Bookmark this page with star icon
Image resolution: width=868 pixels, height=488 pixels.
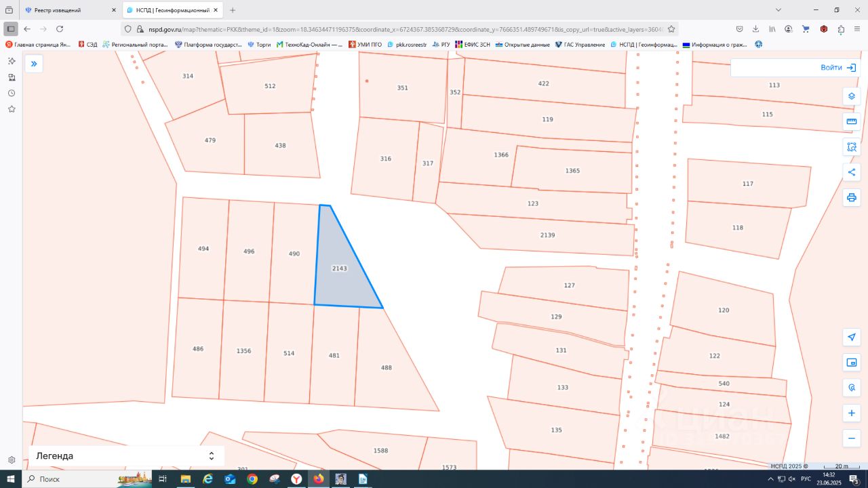[671, 29]
